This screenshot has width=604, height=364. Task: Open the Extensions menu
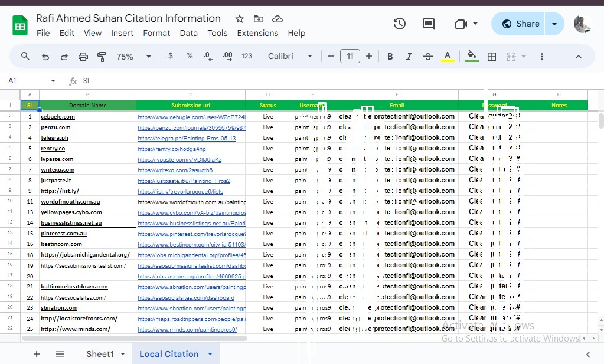[257, 33]
